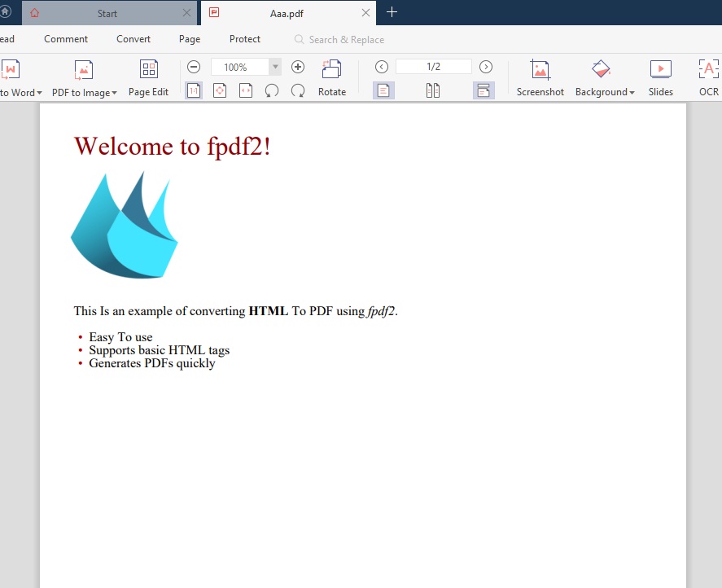The image size is (722, 588).
Task: Close the Start tab
Action: (x=186, y=13)
